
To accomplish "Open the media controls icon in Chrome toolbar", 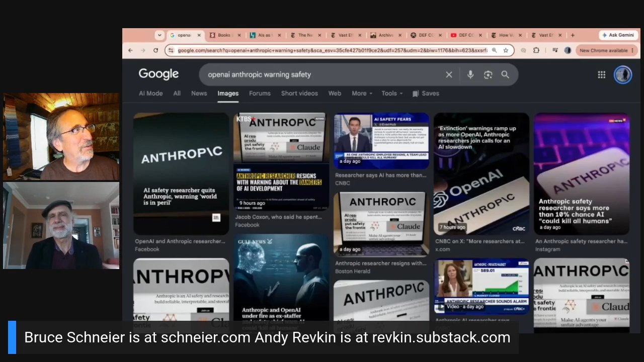I will (555, 50).
